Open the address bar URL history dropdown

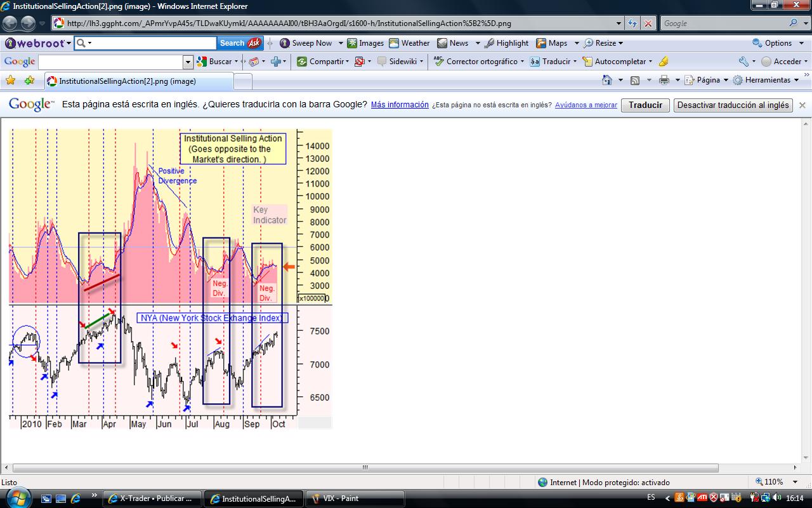(619, 23)
